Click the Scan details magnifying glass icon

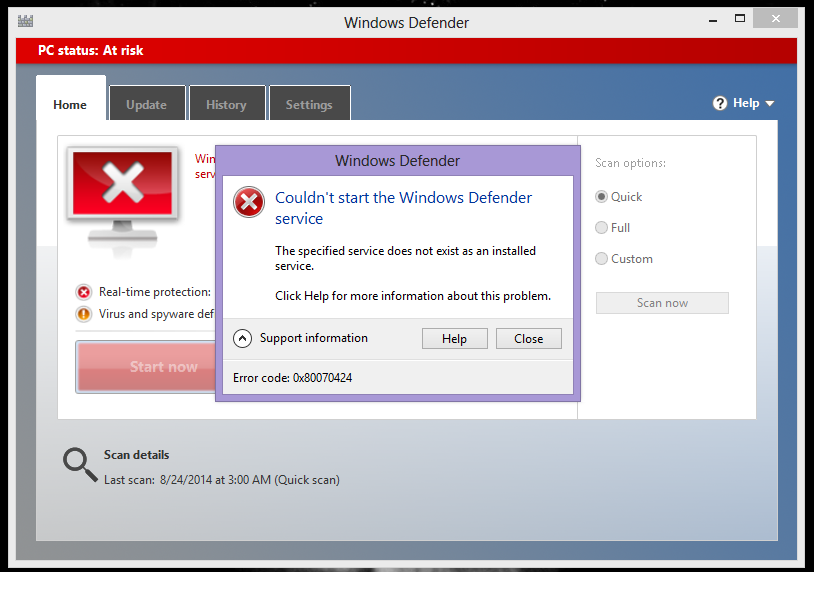pyautogui.click(x=79, y=464)
